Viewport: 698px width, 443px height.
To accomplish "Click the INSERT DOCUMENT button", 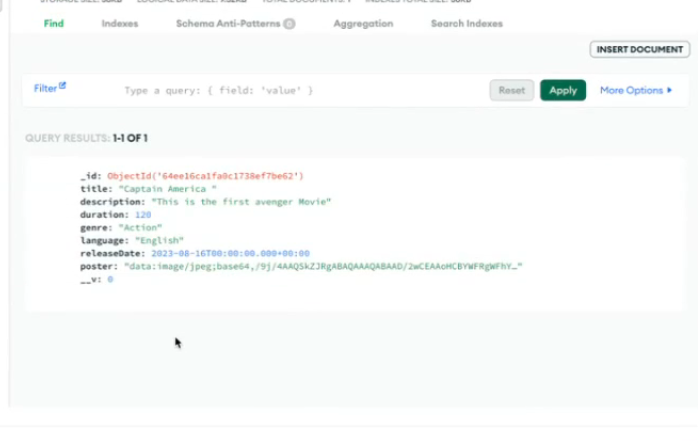I will pyautogui.click(x=640, y=49).
